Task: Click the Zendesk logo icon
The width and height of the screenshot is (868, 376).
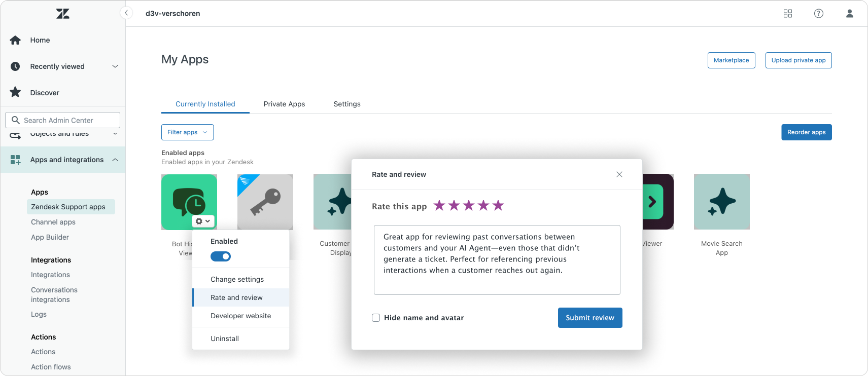Action: point(63,14)
